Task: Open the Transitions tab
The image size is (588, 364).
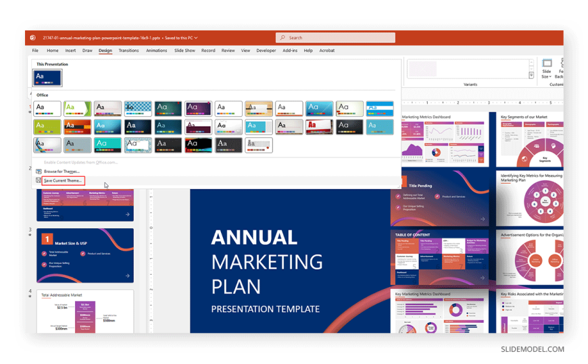Action: pyautogui.click(x=128, y=50)
